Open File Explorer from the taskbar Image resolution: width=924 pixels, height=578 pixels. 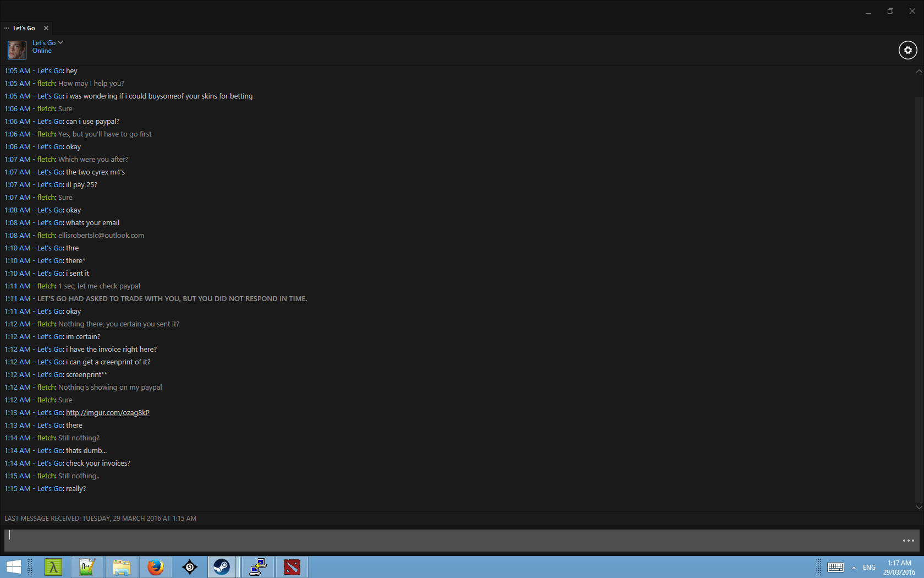click(122, 567)
